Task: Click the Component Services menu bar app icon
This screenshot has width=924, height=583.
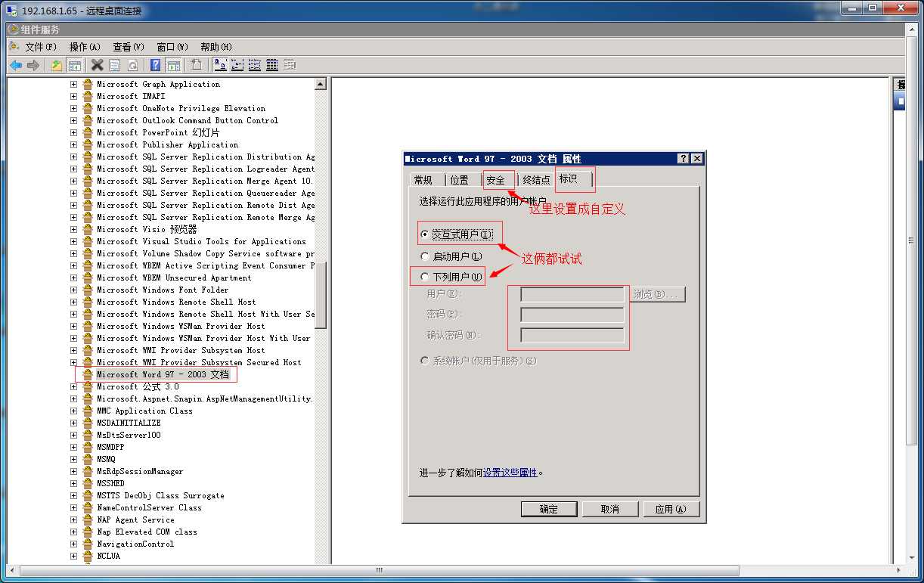Action: pyautogui.click(x=14, y=47)
